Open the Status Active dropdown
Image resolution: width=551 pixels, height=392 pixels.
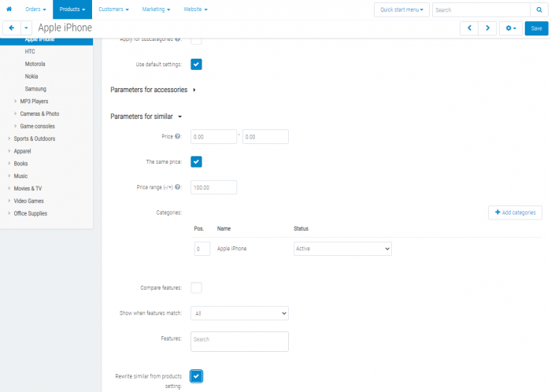point(342,249)
